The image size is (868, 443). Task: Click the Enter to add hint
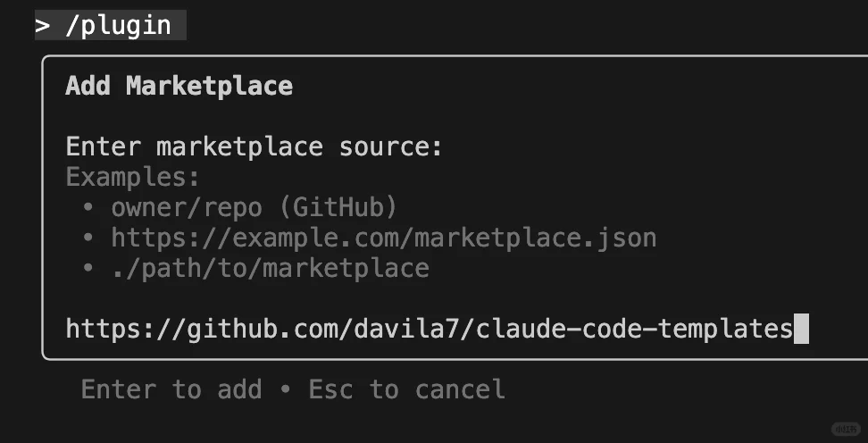click(x=171, y=389)
